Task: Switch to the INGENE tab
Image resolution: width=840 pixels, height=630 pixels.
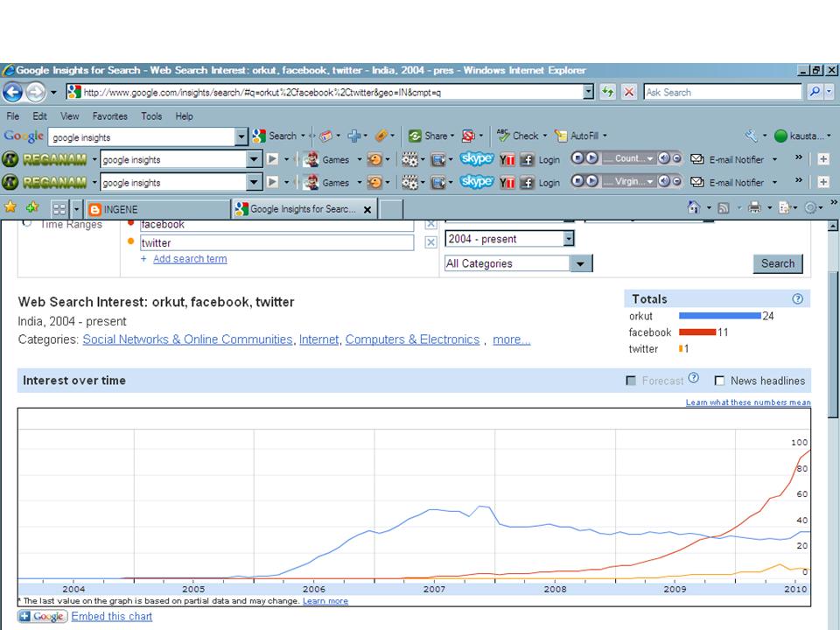Action: pos(157,209)
